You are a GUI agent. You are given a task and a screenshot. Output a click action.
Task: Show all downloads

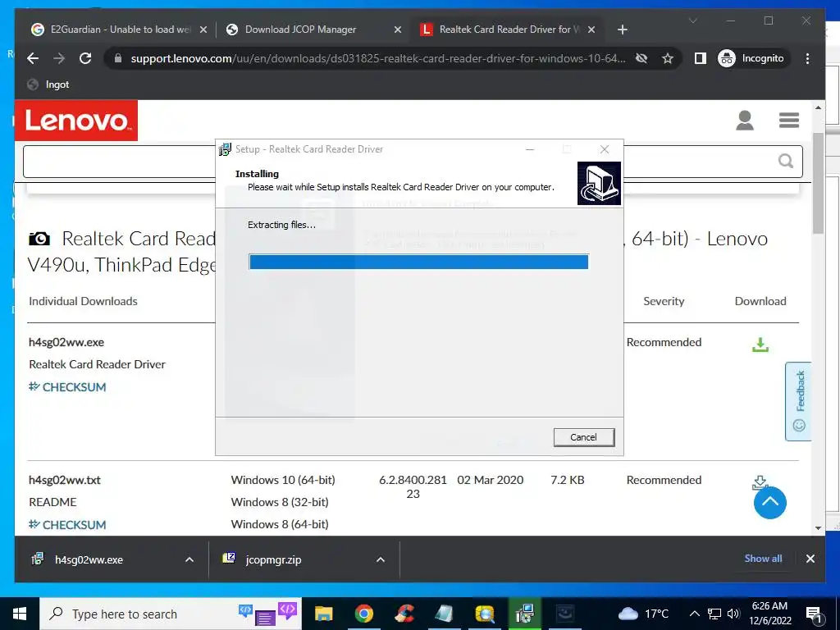click(x=763, y=559)
